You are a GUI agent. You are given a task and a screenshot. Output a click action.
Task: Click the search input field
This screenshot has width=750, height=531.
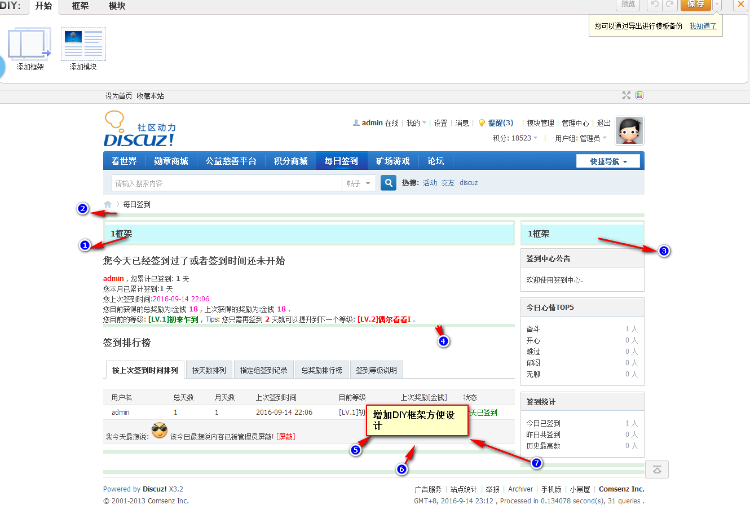pyautogui.click(x=227, y=183)
